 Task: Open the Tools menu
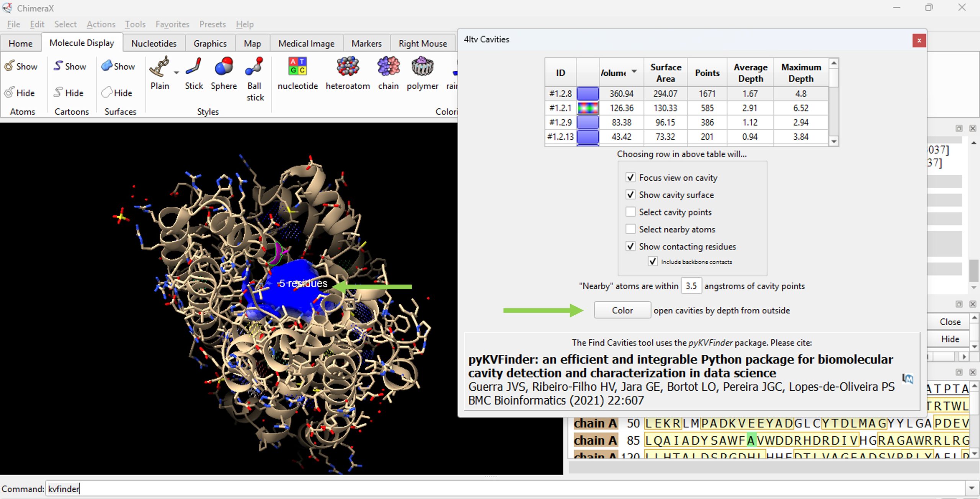(135, 24)
